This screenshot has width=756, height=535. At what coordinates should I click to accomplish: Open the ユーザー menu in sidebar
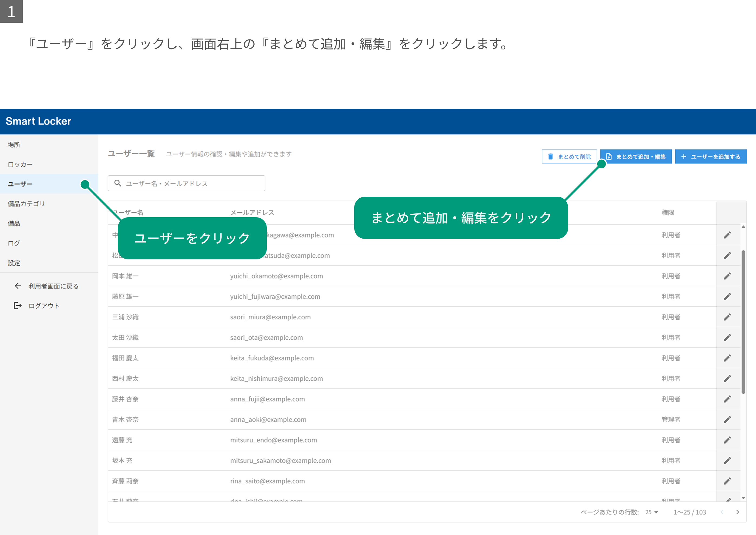[x=49, y=184]
